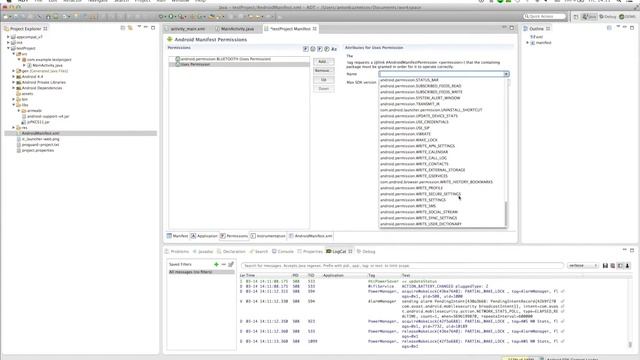This screenshot has height=360, width=640.
Task: Collapse the libs folder
Action: (x=13, y=105)
